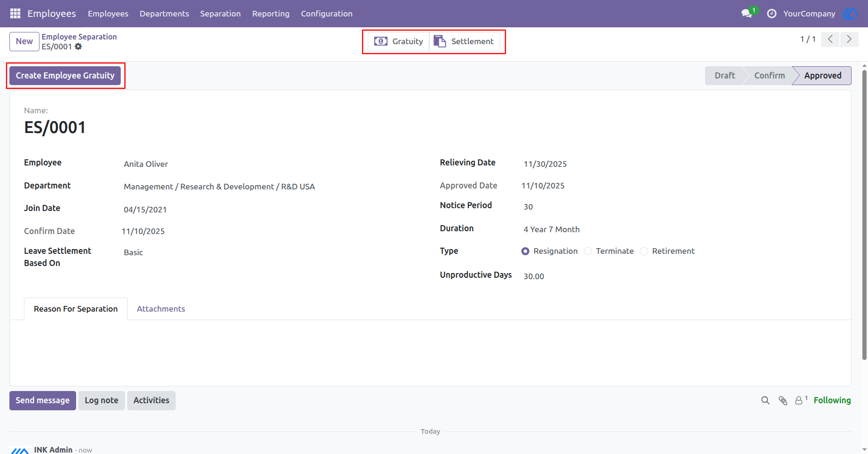The height and width of the screenshot is (454, 868).
Task: Switch to the Attachments tab
Action: coord(161,309)
